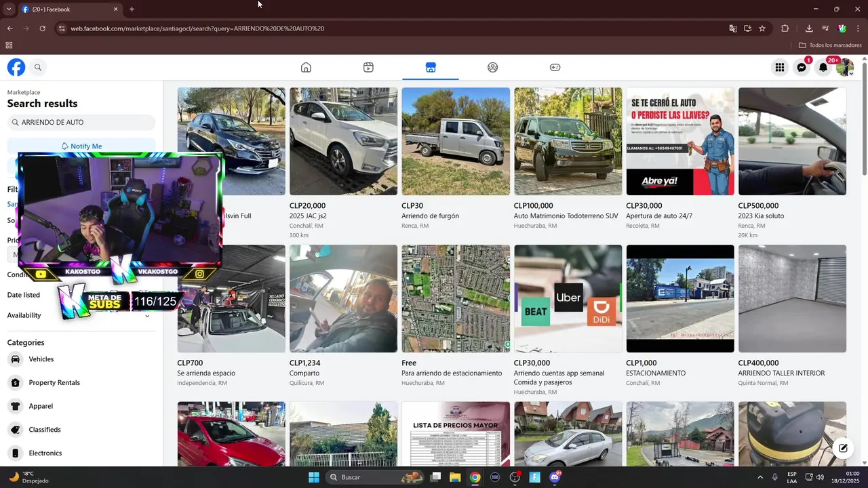Click the Translate page icon in address bar
Image resolution: width=868 pixels, height=488 pixels.
tap(733, 28)
